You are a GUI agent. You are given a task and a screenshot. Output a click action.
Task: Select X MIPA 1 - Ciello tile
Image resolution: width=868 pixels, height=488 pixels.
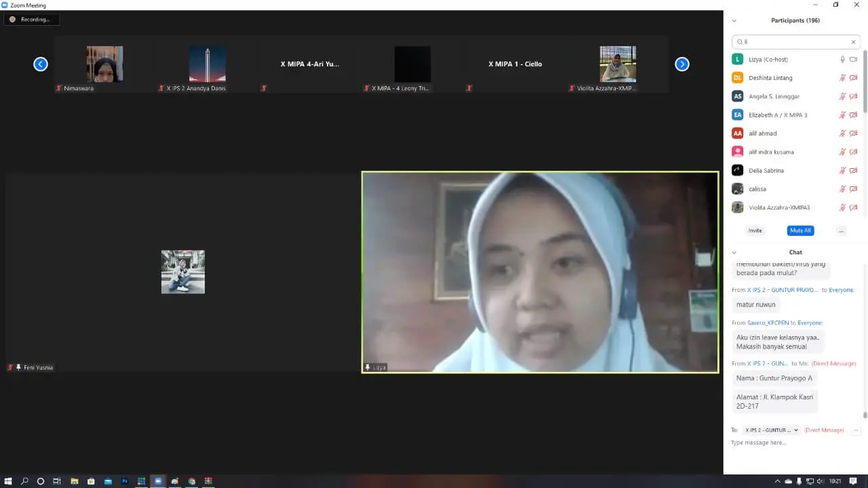515,64
